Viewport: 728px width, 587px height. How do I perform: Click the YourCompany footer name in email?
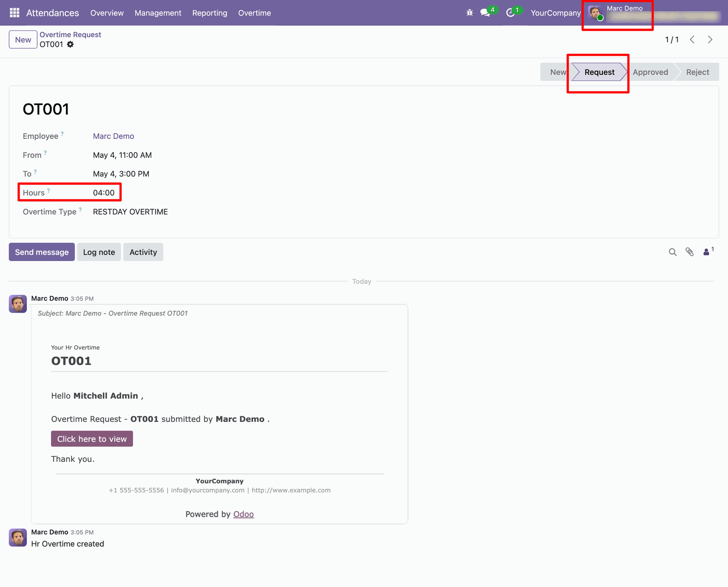(220, 481)
